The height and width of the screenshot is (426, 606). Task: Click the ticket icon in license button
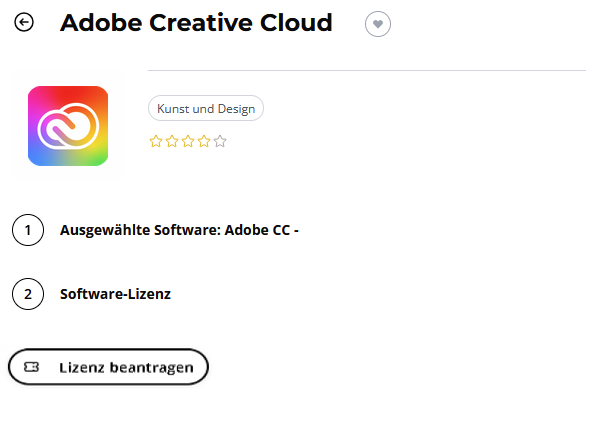click(31, 367)
